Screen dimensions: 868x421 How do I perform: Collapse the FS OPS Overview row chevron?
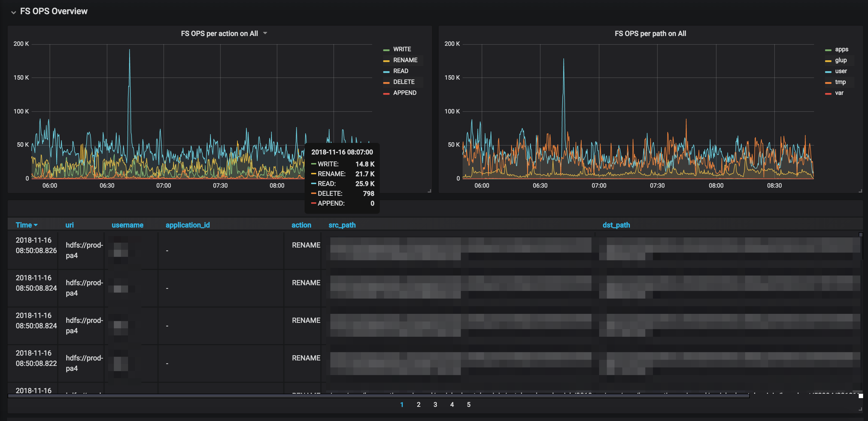(x=13, y=12)
